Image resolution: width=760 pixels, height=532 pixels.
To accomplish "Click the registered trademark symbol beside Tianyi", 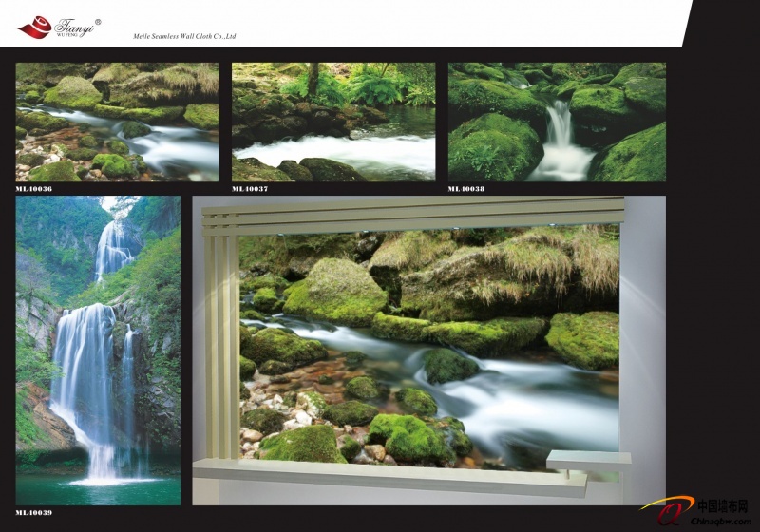I will [97, 21].
